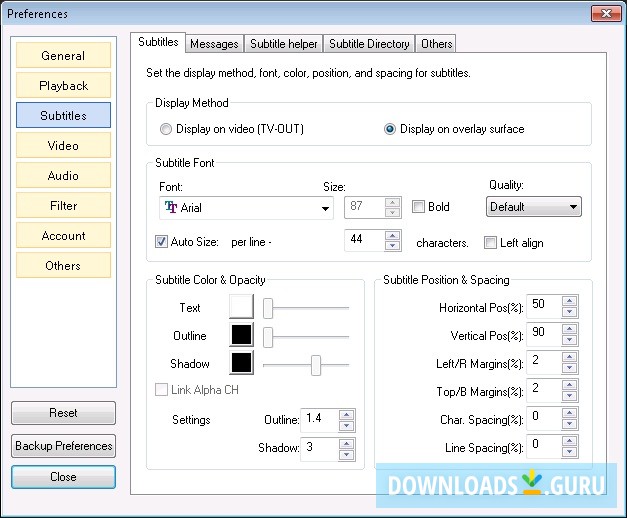Open the Account preferences section
The height and width of the screenshot is (518, 627).
(63, 235)
